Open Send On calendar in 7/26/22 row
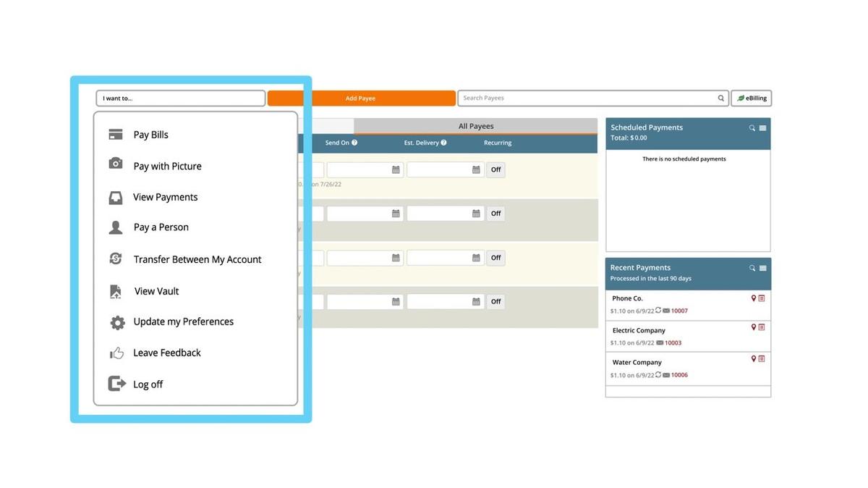 click(x=396, y=169)
